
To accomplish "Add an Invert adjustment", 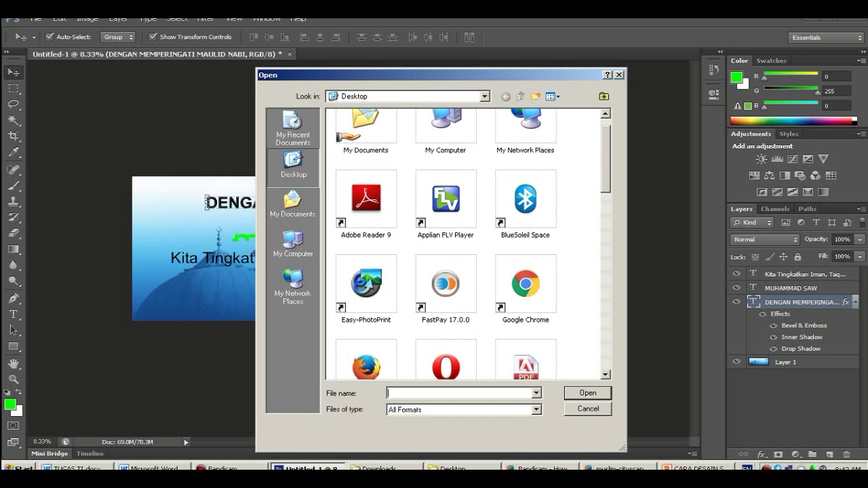I will 762,192.
